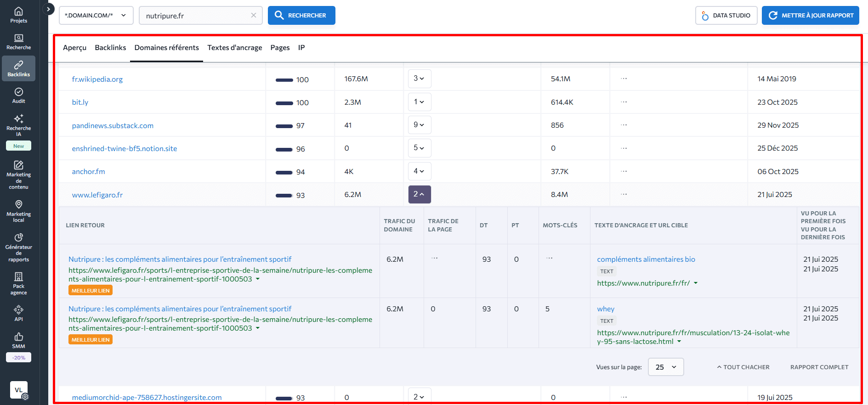Open the pandinews.substack.com domain link
Screen dimensions: 868x405
(x=113, y=125)
